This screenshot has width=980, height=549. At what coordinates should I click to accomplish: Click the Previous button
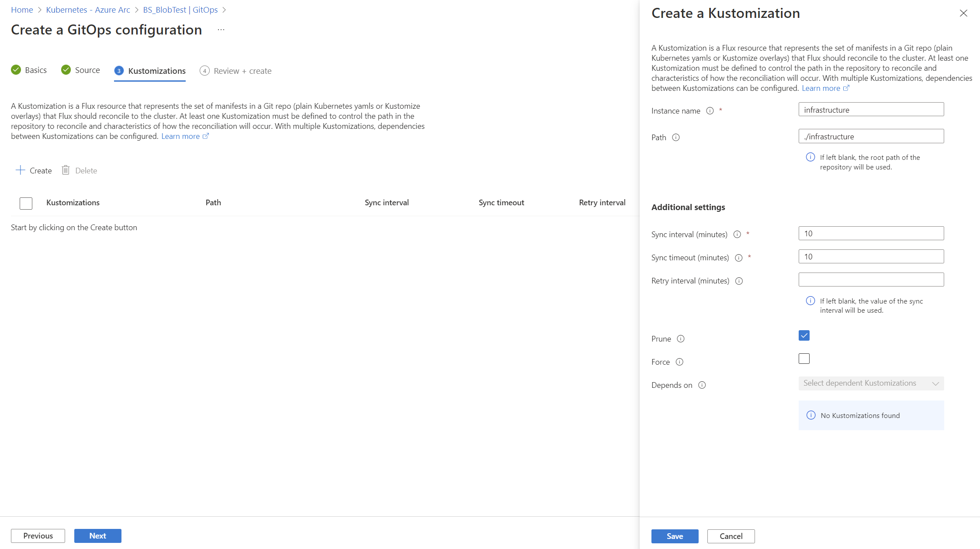click(38, 536)
